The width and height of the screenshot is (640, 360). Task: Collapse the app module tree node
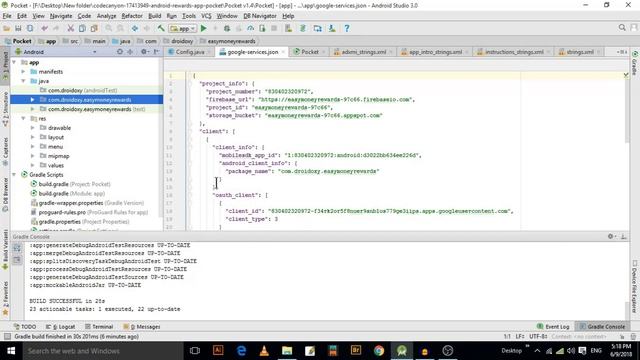pyautogui.click(x=15, y=62)
